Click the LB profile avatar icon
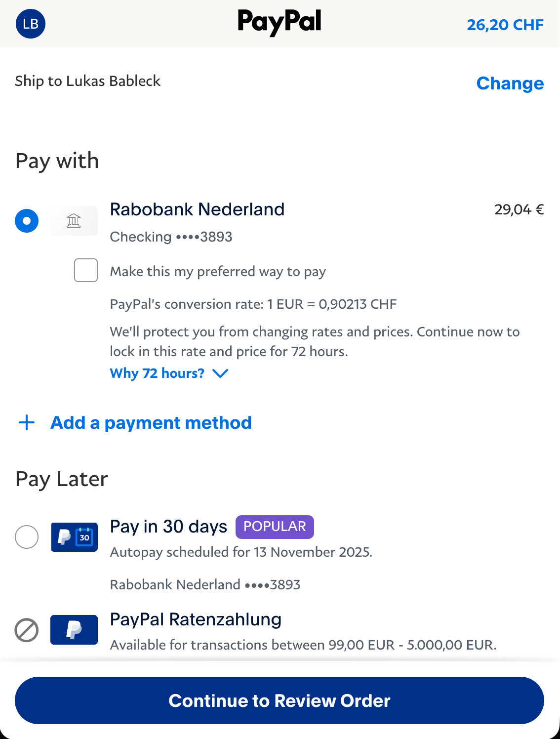This screenshot has width=560, height=739. pos(31,24)
